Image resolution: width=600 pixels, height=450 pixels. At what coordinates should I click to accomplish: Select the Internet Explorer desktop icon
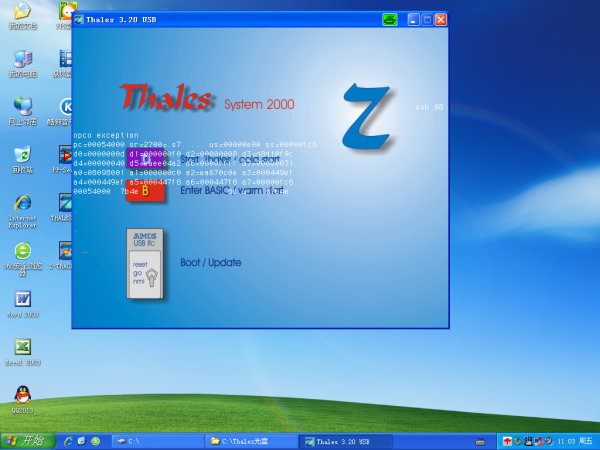[23, 211]
